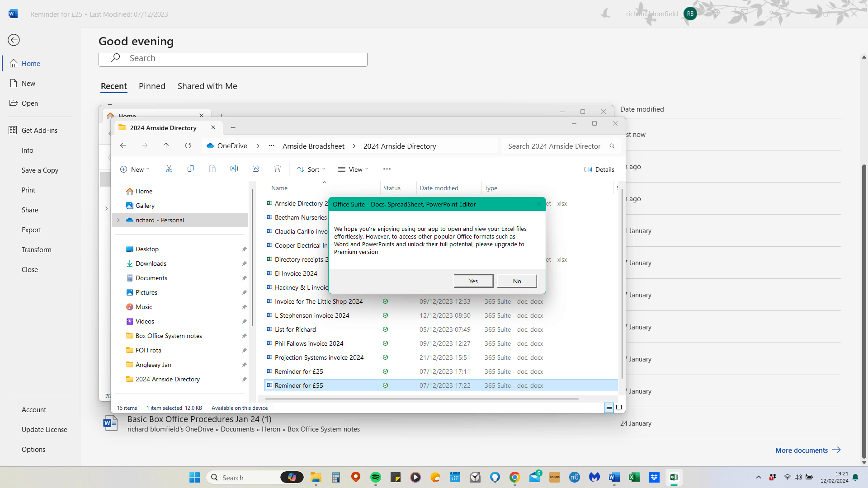This screenshot has width=868, height=488.
Task: Toggle the Details pane in Explorer
Action: tap(599, 169)
